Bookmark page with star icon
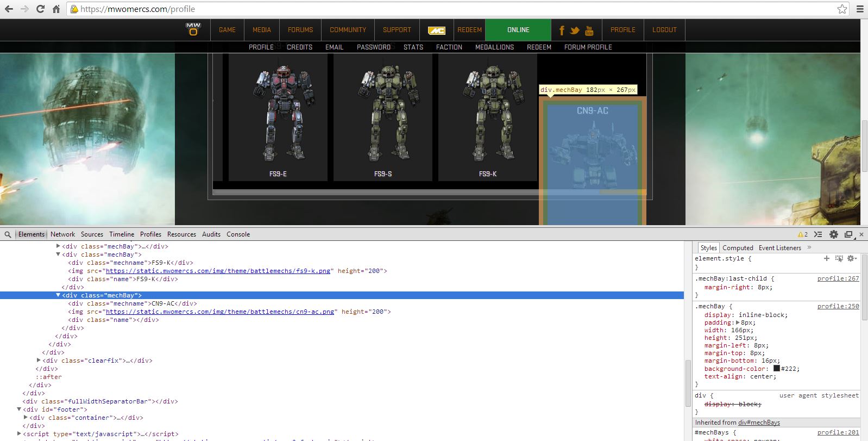Screen dimensions: 868x441 (842, 9)
